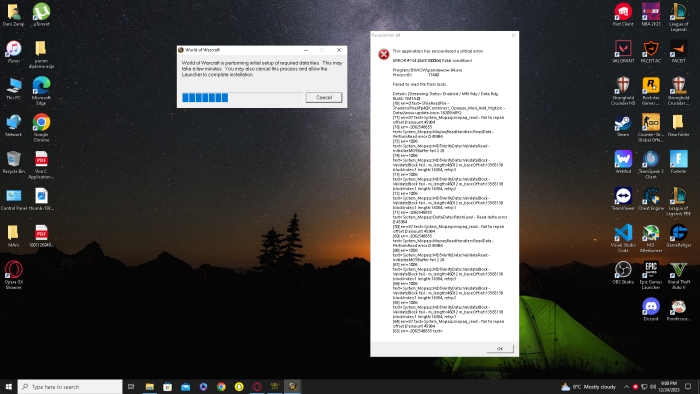Select the Grand Theft Auto V icon
The width and height of the screenshot is (700, 394).
click(x=678, y=275)
